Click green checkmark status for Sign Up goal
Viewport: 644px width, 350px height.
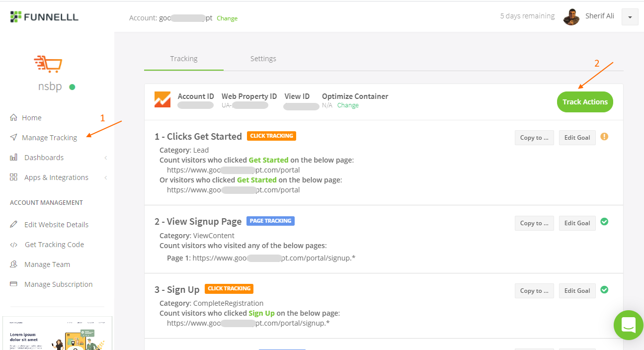[604, 289]
